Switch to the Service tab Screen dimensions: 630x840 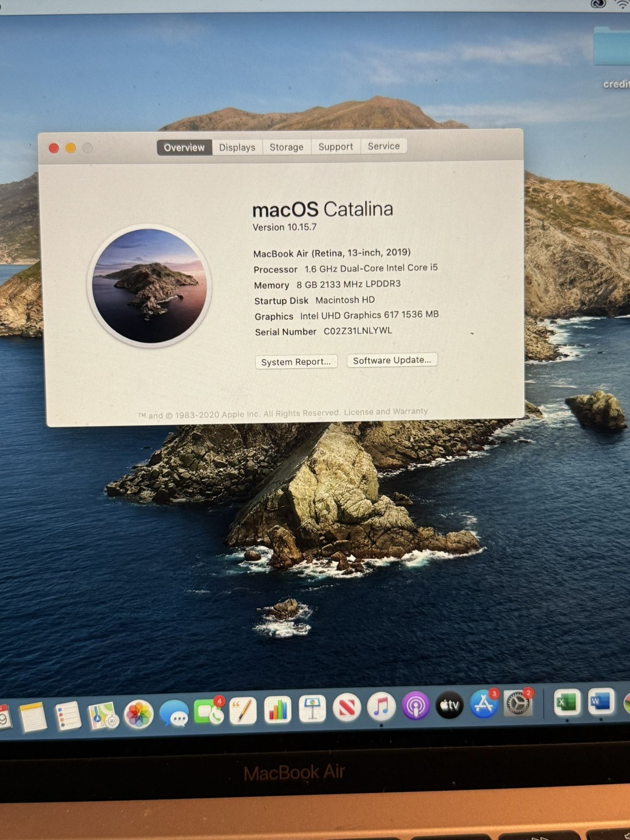point(384,146)
